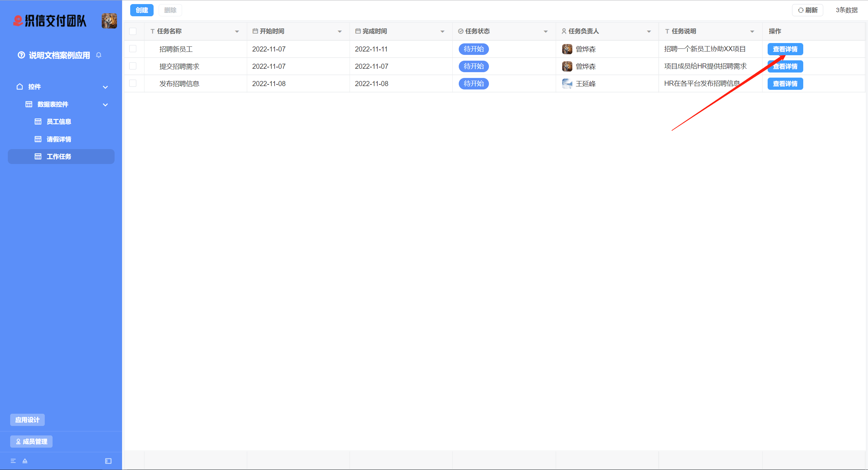Collapse the 数据表控件 sidebar group chevron
The width and height of the screenshot is (868, 470).
(105, 105)
